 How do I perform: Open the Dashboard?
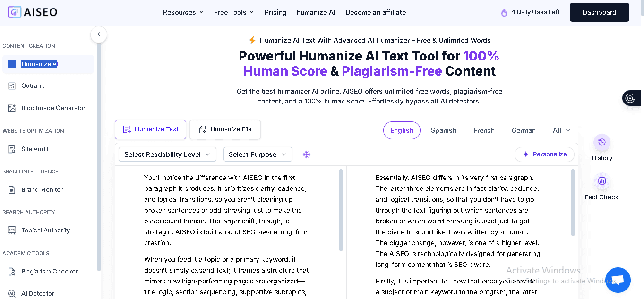tap(599, 12)
